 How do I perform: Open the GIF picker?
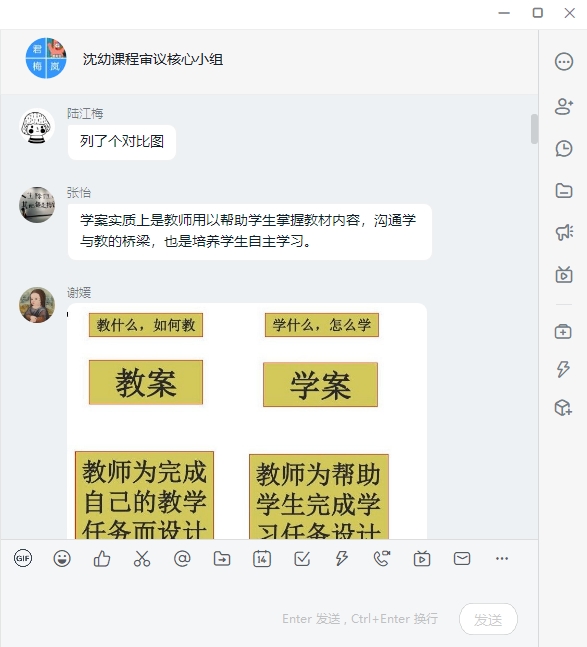pos(23,559)
